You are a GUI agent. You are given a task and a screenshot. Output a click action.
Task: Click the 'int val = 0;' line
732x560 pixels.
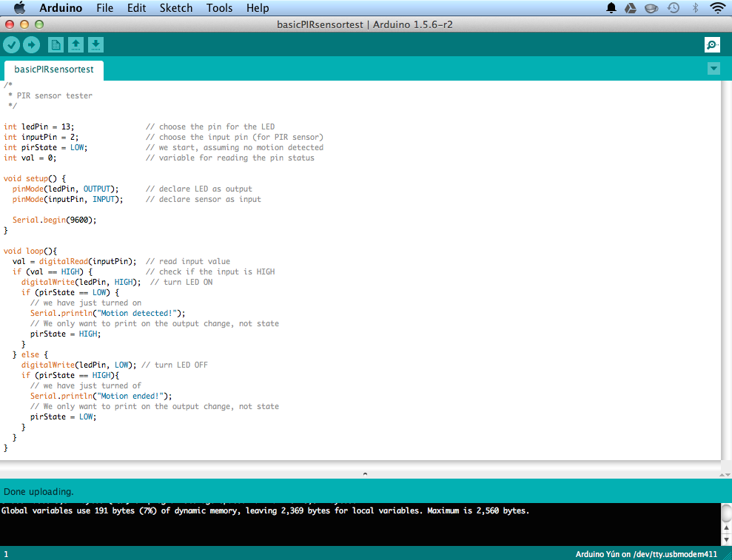pyautogui.click(x=30, y=158)
